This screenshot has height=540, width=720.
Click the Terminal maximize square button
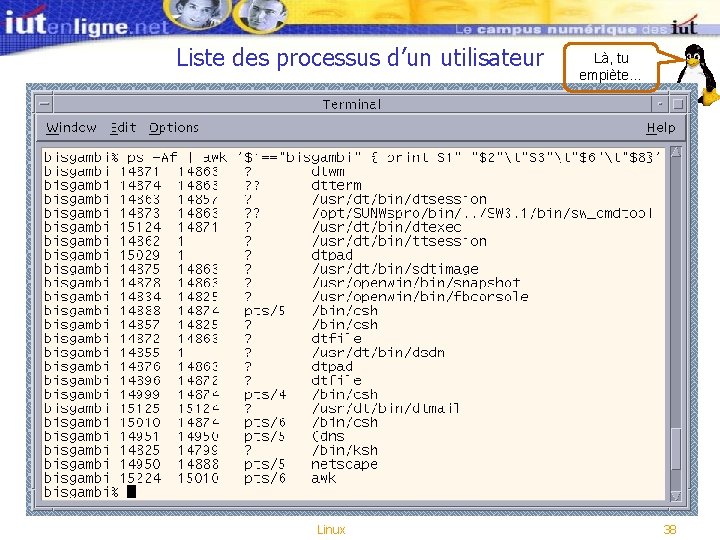(678, 104)
